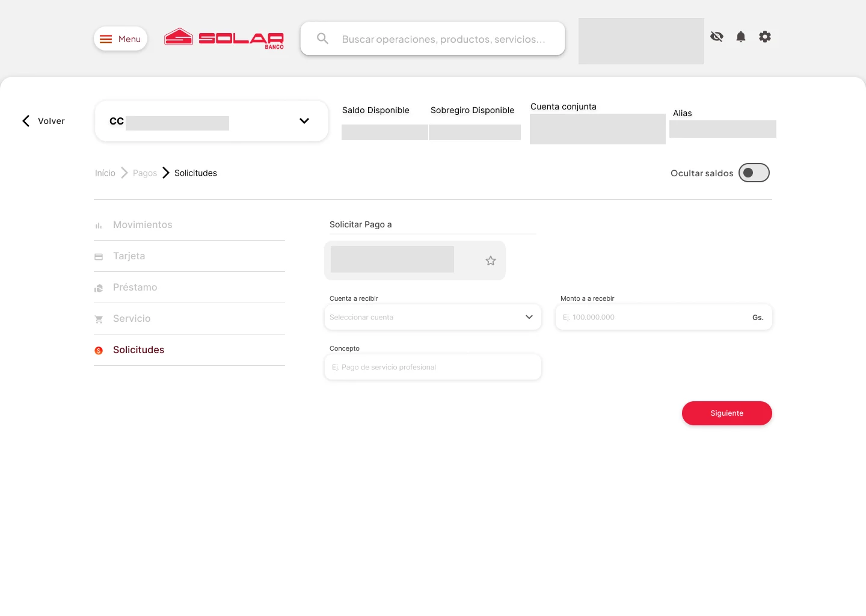The image size is (866, 616).
Task: Open Tarjeta sidebar item
Action: [x=189, y=256]
